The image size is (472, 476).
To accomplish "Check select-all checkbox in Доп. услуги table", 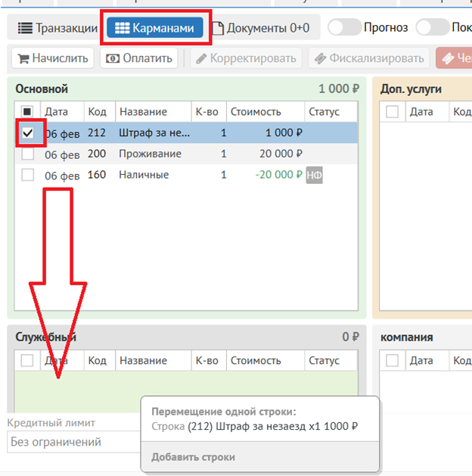I will click(393, 112).
